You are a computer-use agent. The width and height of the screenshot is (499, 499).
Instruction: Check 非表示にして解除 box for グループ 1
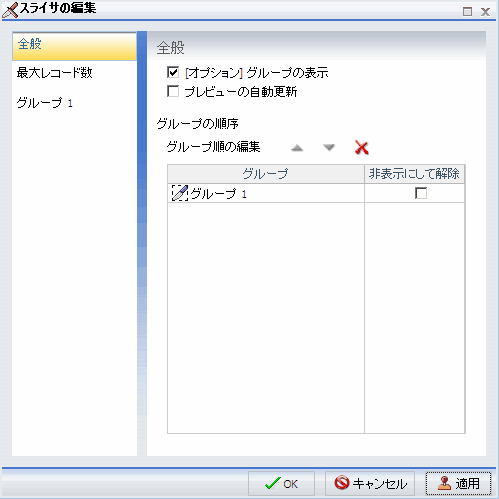pos(421,193)
